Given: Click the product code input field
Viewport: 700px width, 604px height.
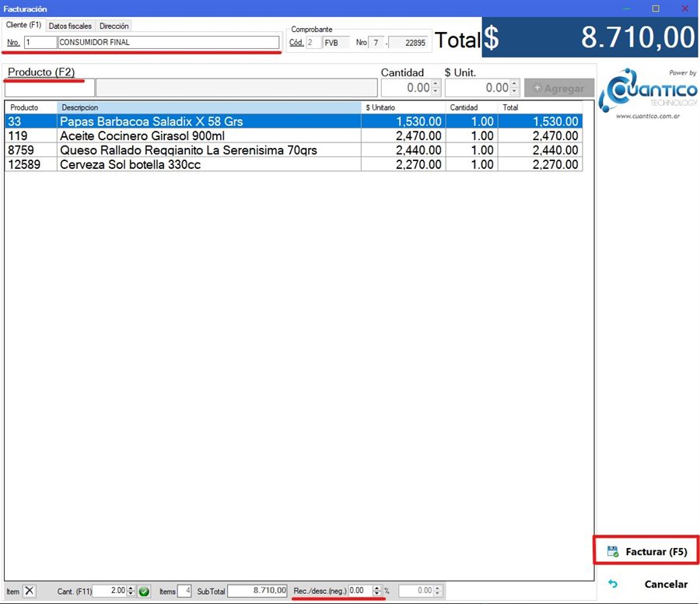Looking at the screenshot, I should point(50,88).
